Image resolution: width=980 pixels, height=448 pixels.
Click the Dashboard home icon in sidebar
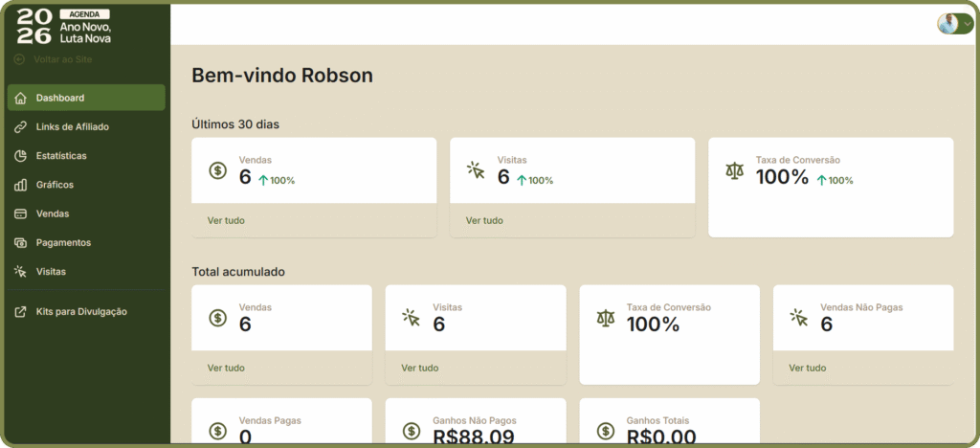point(21,98)
